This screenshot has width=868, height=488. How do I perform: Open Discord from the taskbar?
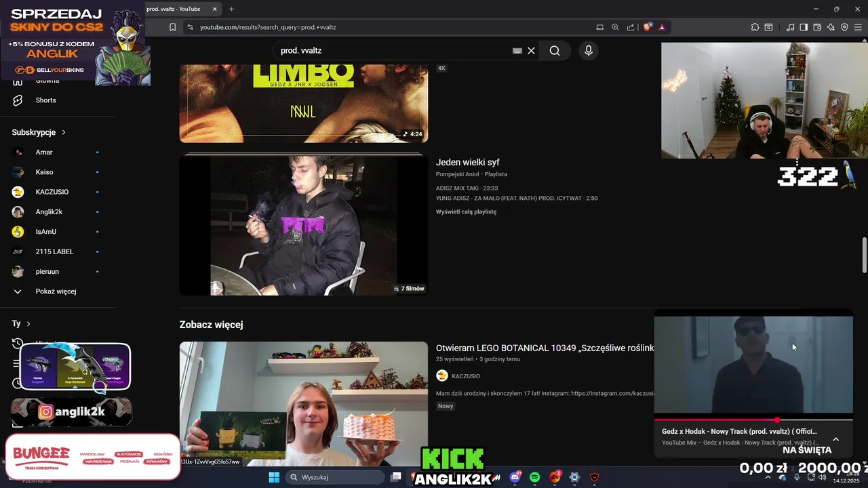click(515, 477)
